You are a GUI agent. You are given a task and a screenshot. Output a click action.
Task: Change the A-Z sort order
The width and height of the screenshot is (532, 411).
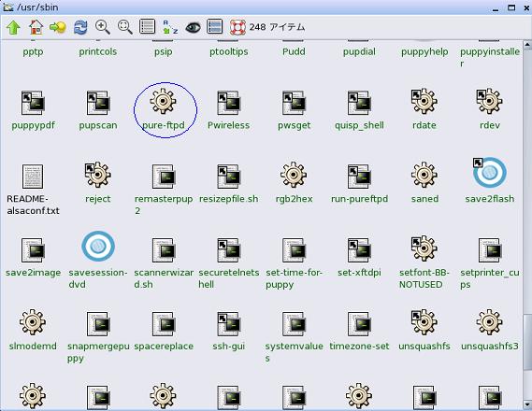(170, 27)
